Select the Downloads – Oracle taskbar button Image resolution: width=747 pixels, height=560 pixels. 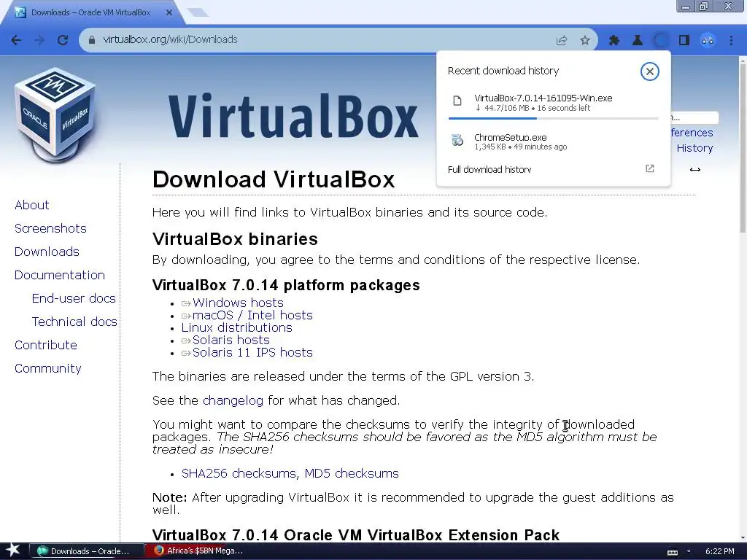click(x=88, y=551)
